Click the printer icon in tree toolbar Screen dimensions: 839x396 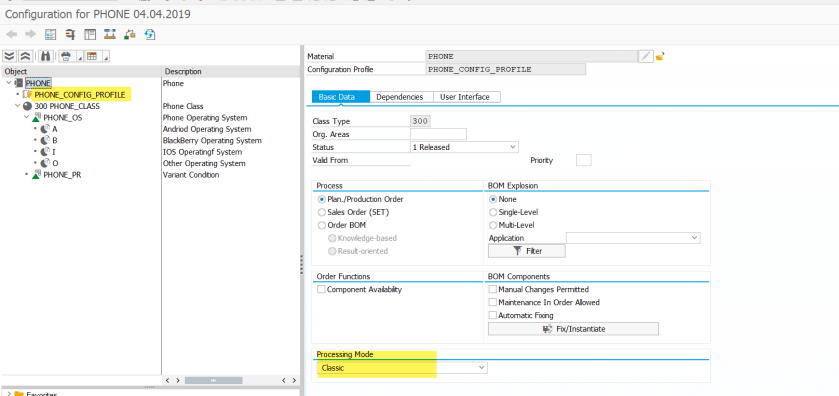pyautogui.click(x=65, y=56)
